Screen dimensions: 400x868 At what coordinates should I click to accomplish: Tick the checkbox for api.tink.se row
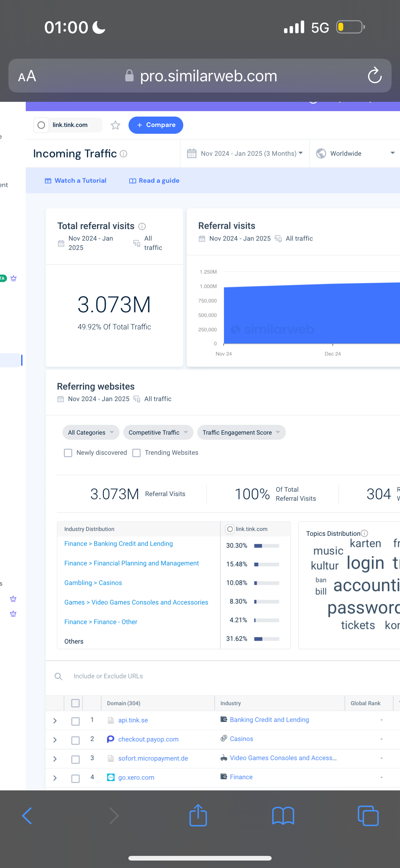75,721
